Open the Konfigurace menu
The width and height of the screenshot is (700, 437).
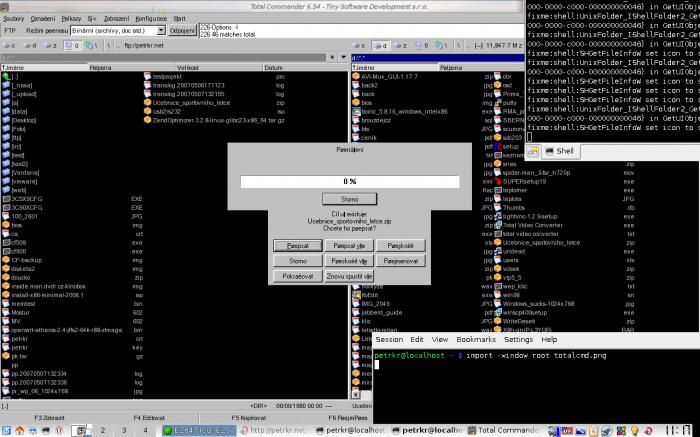pos(151,19)
